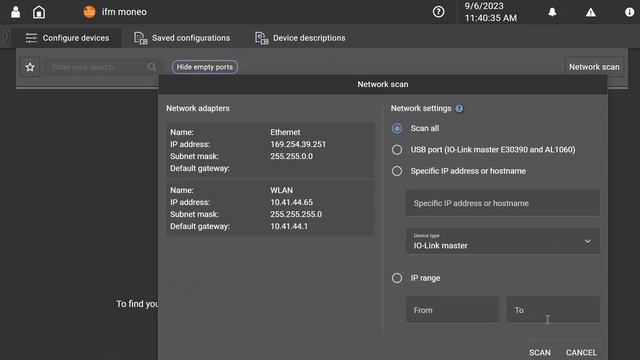Open the notifications bell icon
640x360 pixels.
click(x=552, y=12)
